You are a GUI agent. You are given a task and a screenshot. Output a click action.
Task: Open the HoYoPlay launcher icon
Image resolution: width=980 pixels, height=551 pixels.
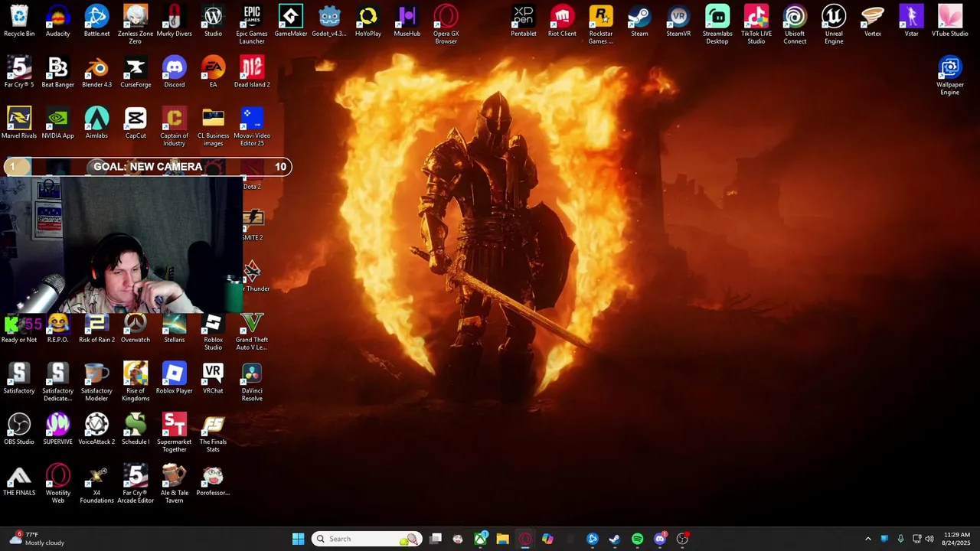coord(368,21)
